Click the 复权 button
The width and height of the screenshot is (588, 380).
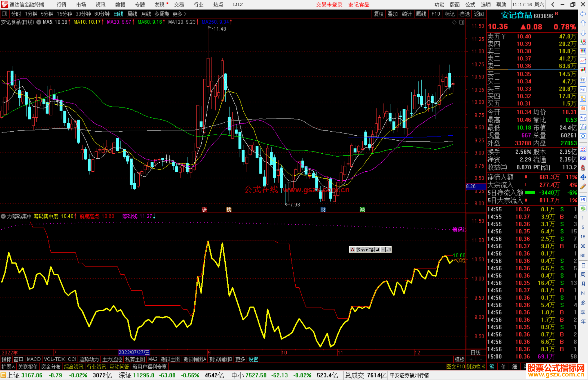pyautogui.click(x=379, y=14)
